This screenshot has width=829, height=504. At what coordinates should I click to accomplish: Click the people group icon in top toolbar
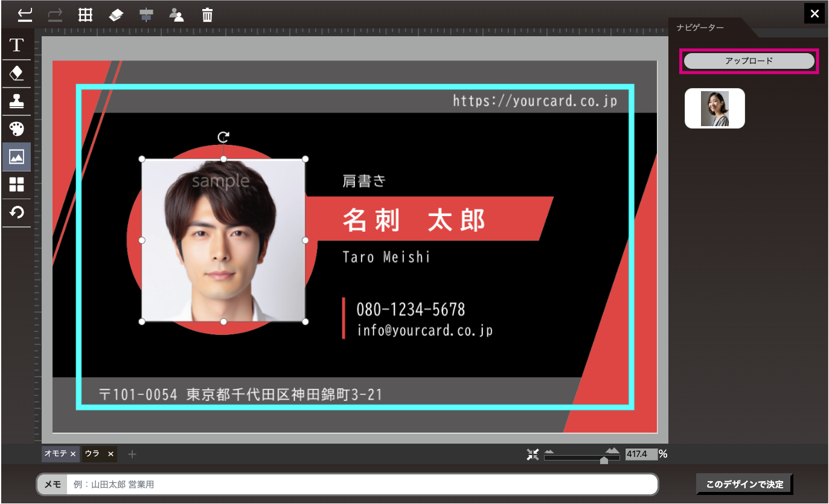coord(176,15)
